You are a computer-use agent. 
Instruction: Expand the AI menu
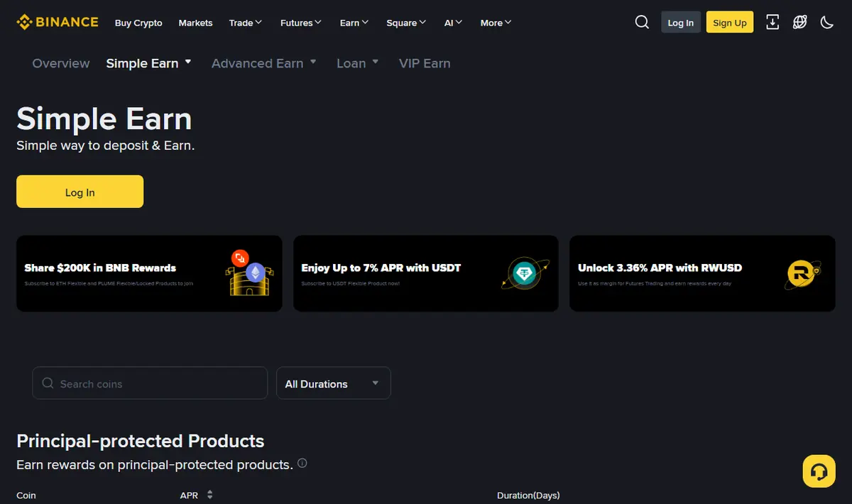click(454, 23)
